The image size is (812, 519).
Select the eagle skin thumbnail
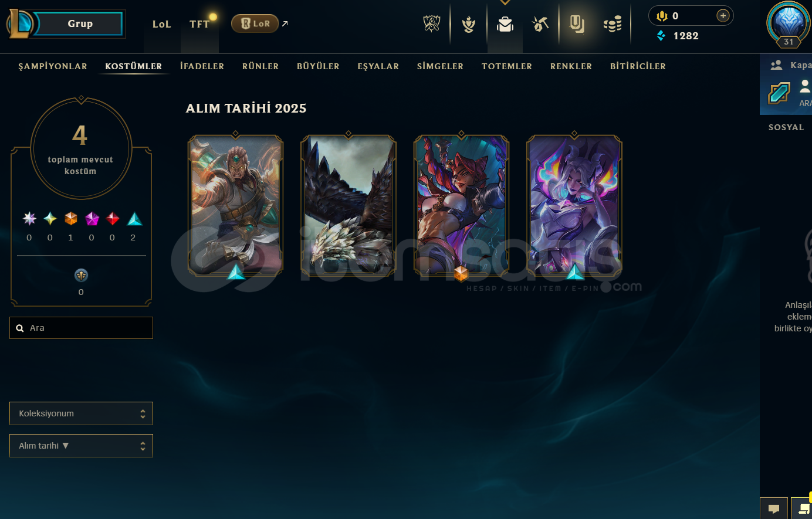[349, 205]
